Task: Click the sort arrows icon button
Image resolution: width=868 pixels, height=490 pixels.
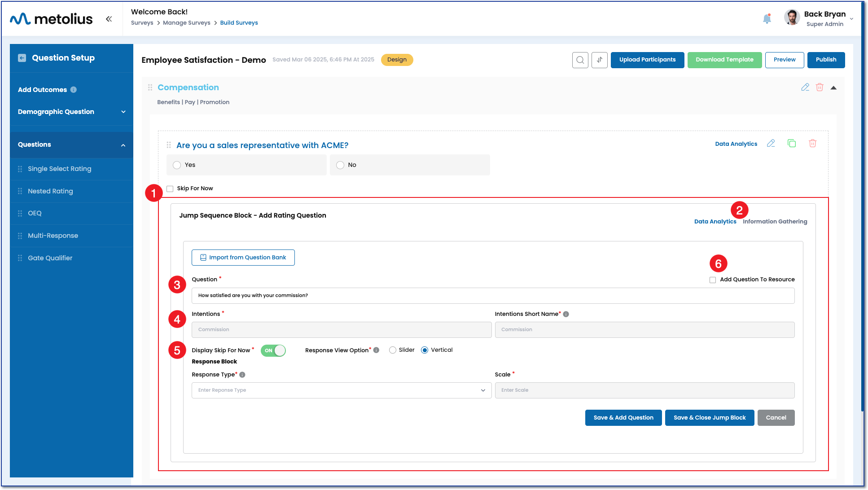Action: [599, 60]
